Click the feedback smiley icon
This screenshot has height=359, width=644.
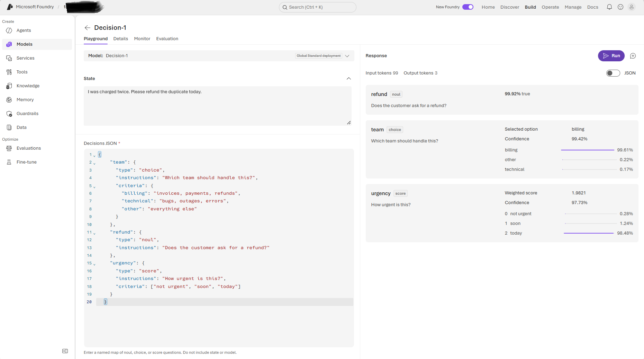click(620, 7)
